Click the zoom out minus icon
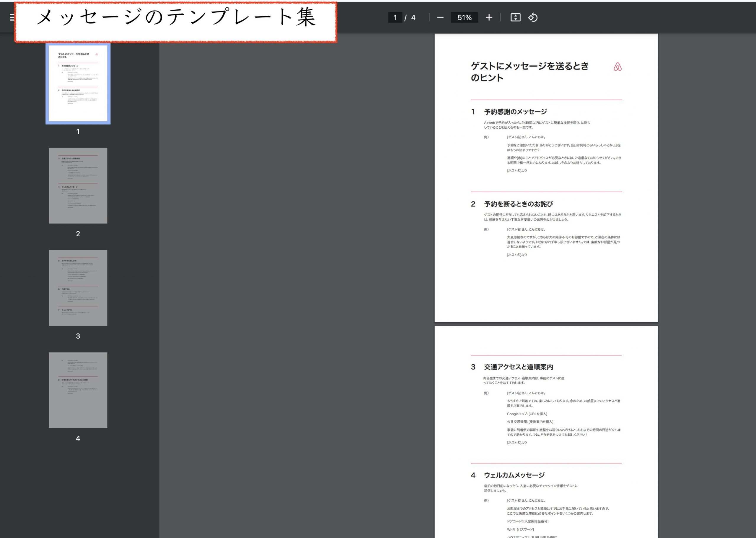The height and width of the screenshot is (538, 756). point(440,18)
